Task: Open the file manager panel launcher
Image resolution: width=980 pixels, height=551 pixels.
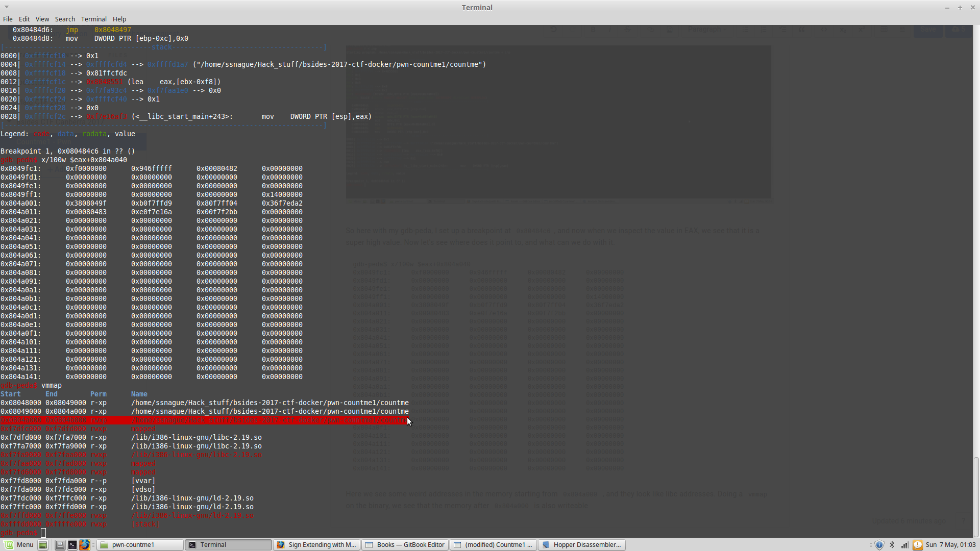Action: [x=60, y=545]
